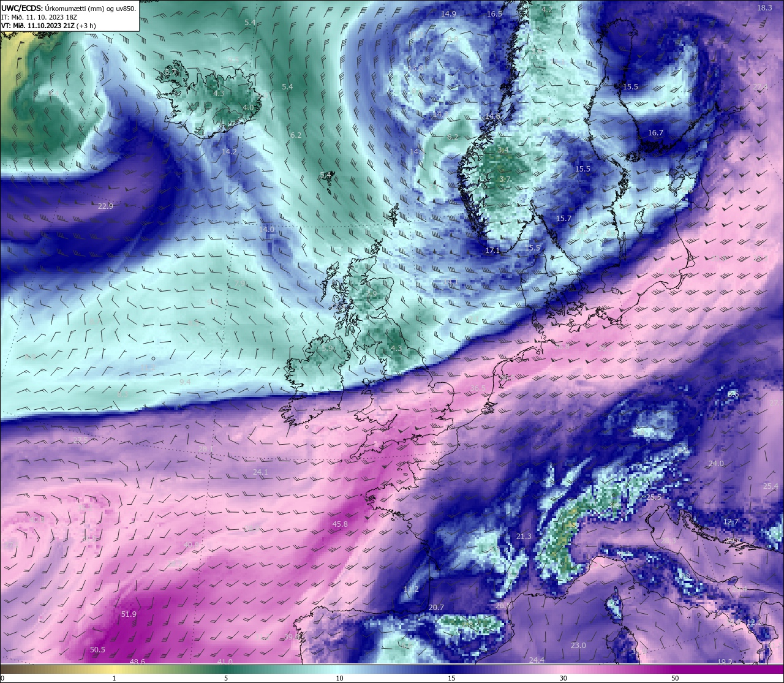Click the 24.1 value southwest of Ireland

[x=260, y=472]
